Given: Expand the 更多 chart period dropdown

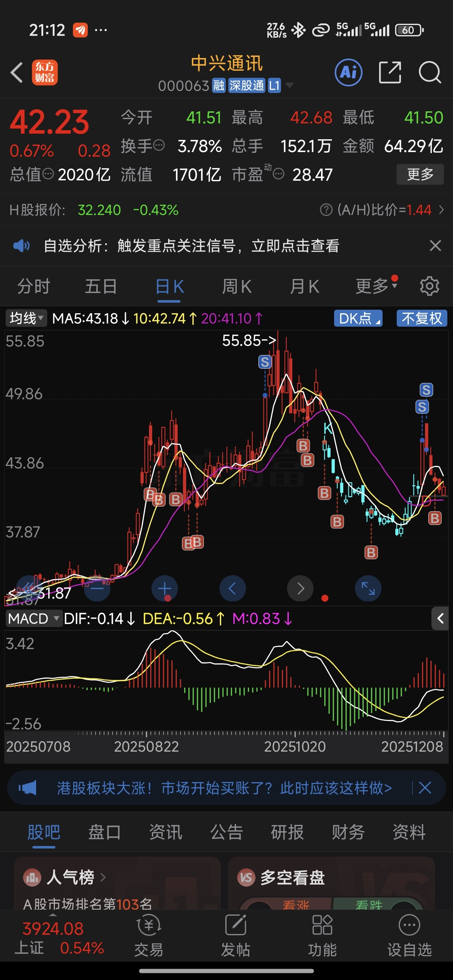Looking at the screenshot, I should coord(377,286).
